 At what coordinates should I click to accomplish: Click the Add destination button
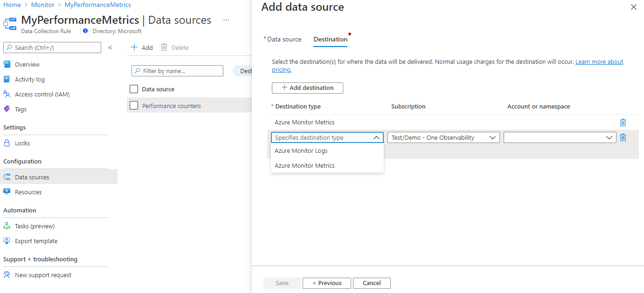point(307,88)
